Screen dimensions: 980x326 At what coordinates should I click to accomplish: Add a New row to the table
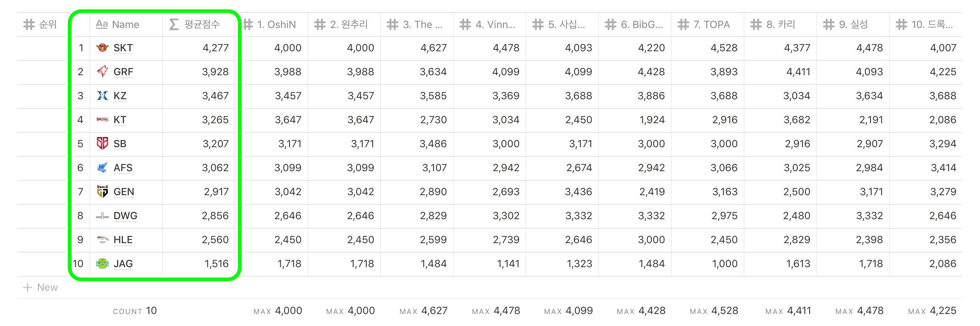pyautogui.click(x=41, y=287)
